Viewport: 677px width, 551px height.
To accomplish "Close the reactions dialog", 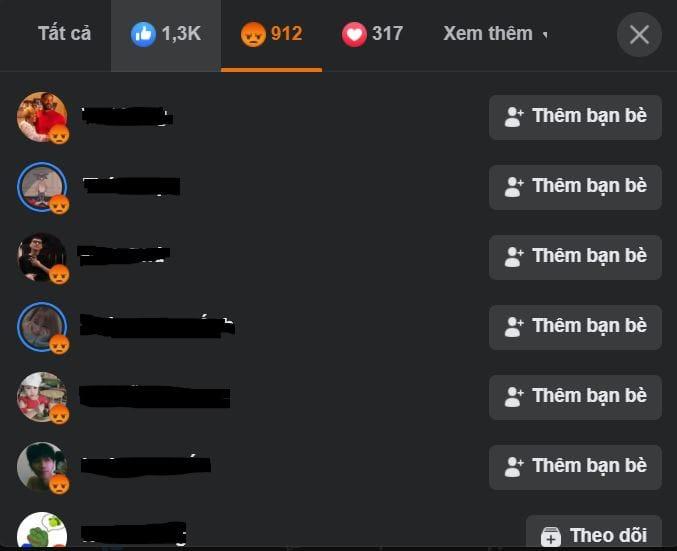I will click(x=639, y=35).
